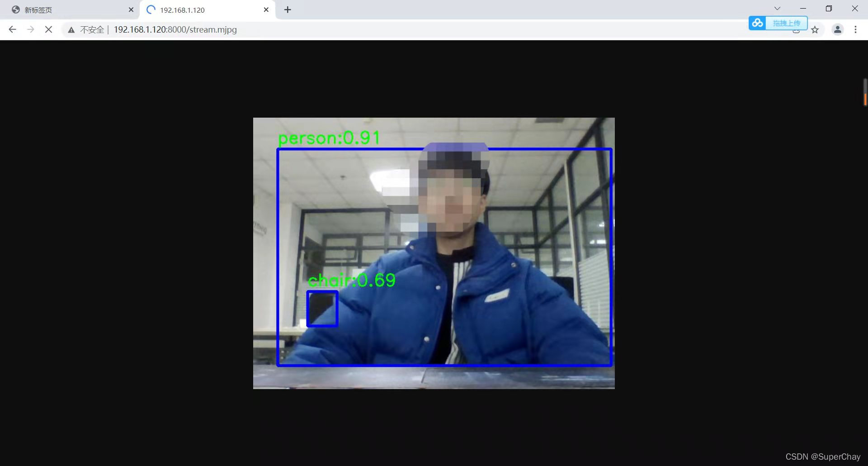Bookmark this page with the star icon
Screen dimensions: 868x466
click(815, 30)
